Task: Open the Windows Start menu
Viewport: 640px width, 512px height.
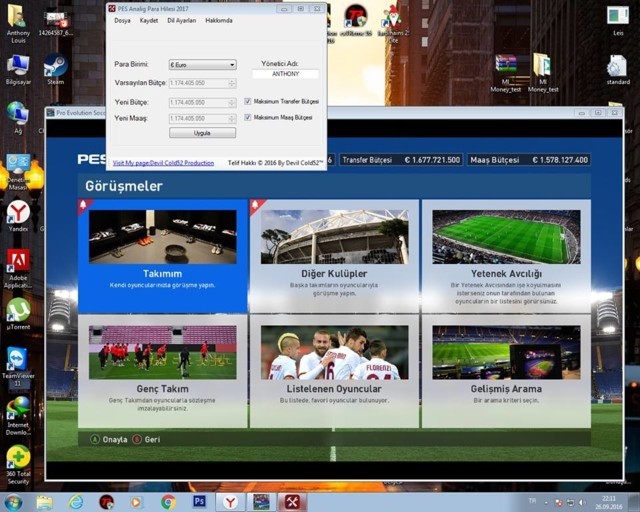Action: point(13,502)
